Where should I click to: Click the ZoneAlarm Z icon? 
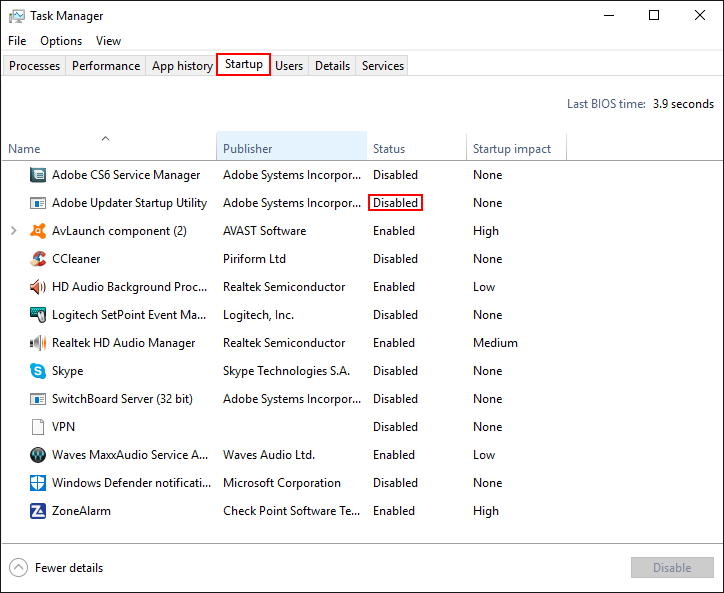(38, 511)
